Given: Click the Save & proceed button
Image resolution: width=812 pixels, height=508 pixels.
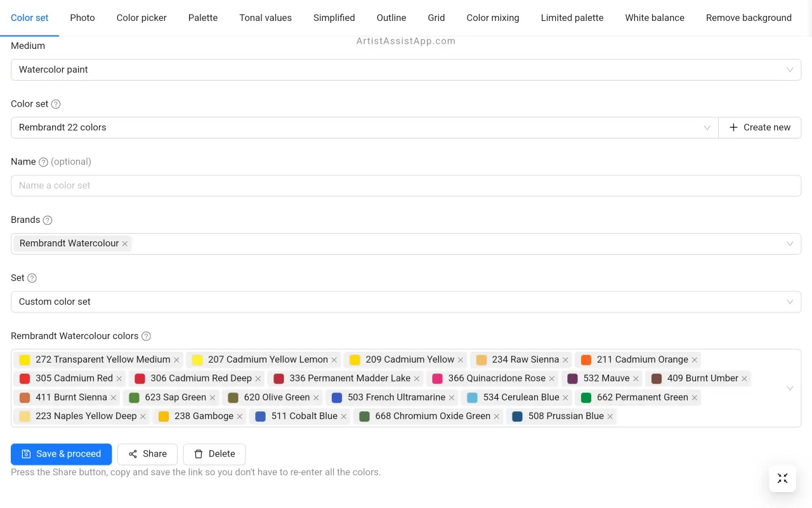Looking at the screenshot, I should 62,454.
